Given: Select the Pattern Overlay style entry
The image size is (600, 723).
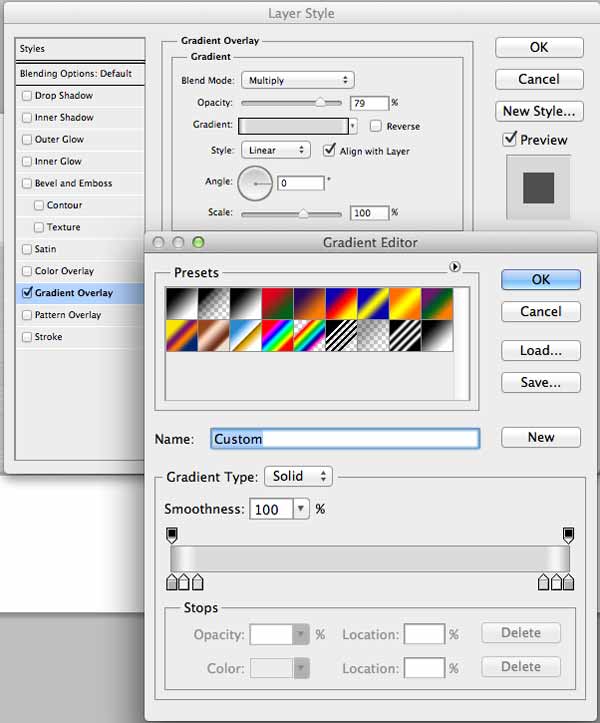Looking at the screenshot, I should click(80, 315).
